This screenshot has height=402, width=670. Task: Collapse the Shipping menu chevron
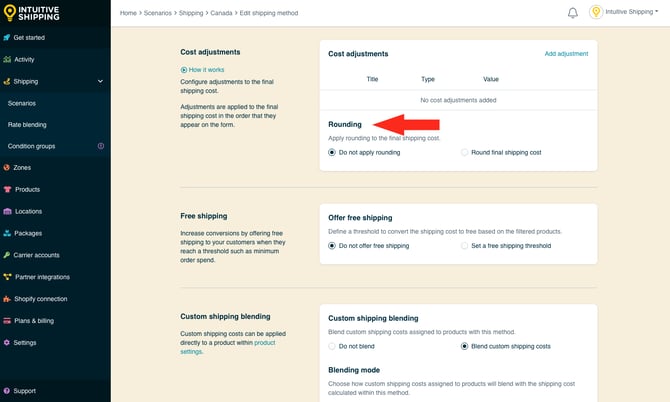[100, 81]
